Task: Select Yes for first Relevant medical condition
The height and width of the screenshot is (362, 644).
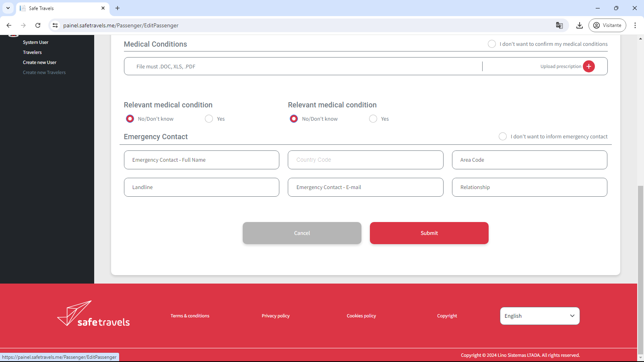Action: pyautogui.click(x=209, y=119)
